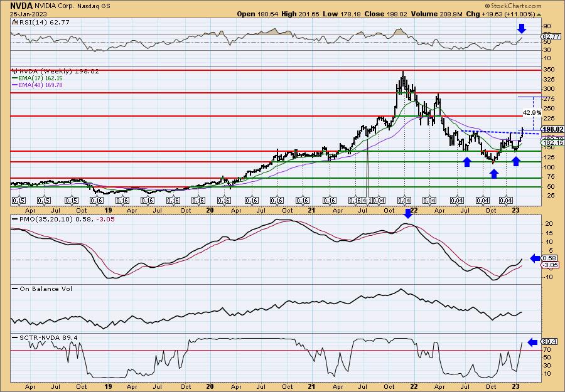Click the 'NVIDIA Corp.' company name

pyautogui.click(x=55, y=6)
